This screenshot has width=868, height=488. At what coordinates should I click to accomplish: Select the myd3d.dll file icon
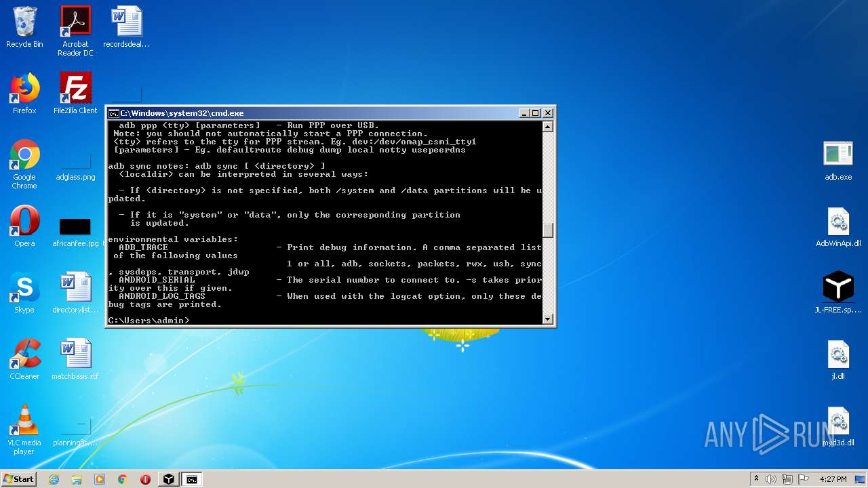coord(838,426)
